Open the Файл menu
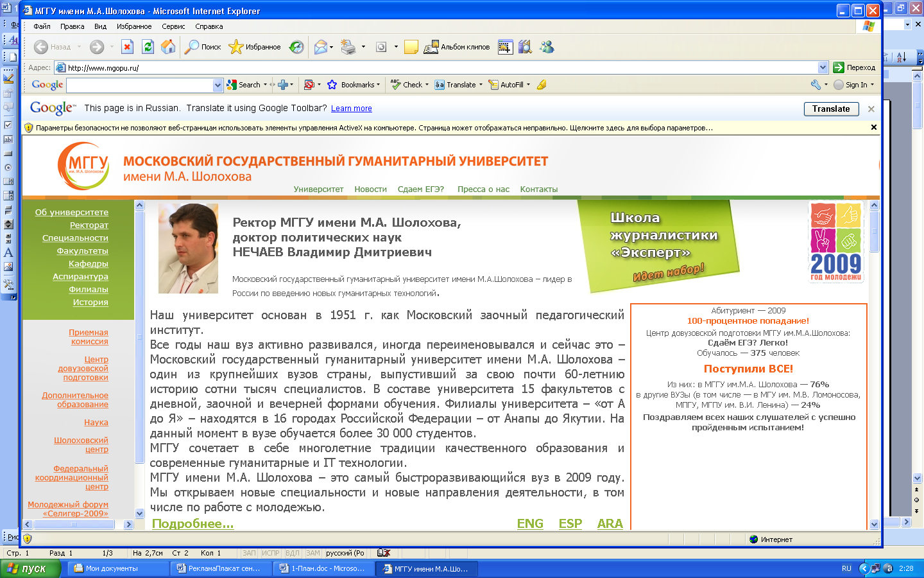The height and width of the screenshot is (578, 924). tap(42, 26)
